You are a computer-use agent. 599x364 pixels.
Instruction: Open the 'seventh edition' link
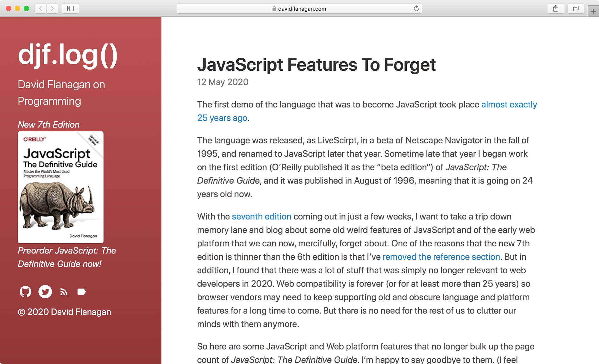[x=261, y=216]
